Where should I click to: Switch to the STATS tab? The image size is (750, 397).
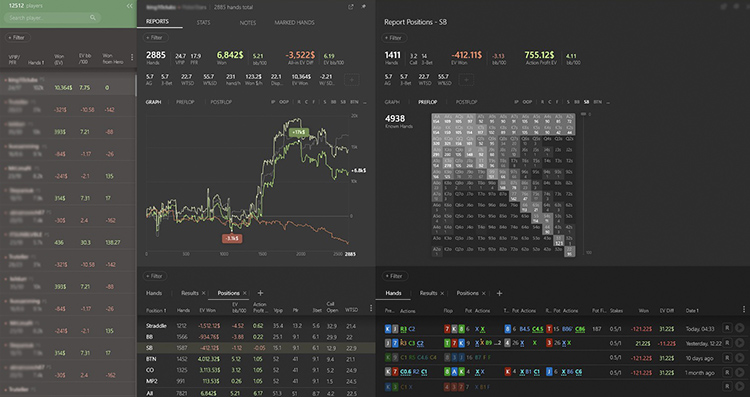tap(203, 22)
